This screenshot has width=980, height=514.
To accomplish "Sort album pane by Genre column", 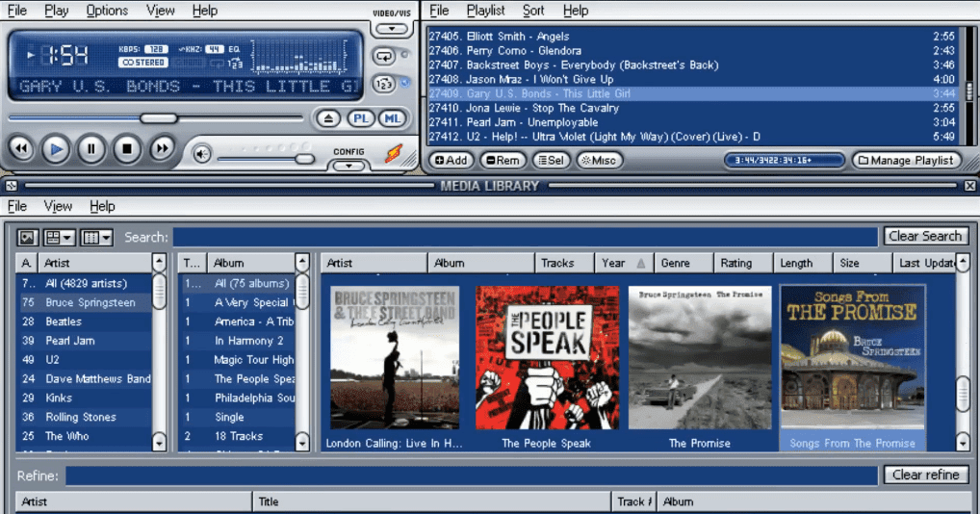I will click(x=683, y=263).
